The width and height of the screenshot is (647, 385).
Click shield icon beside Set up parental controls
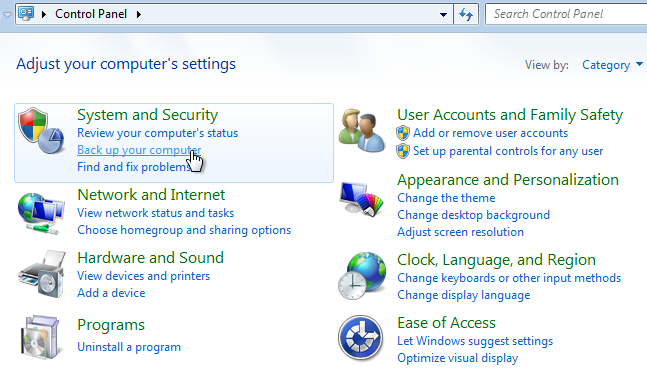coord(403,151)
